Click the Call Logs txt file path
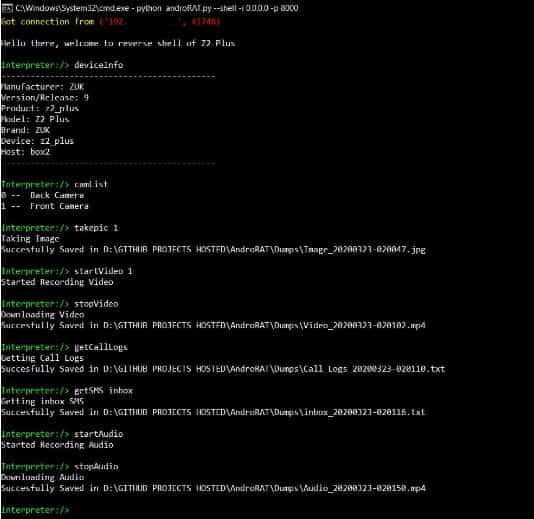The width and height of the screenshot is (534, 519). coord(274,369)
